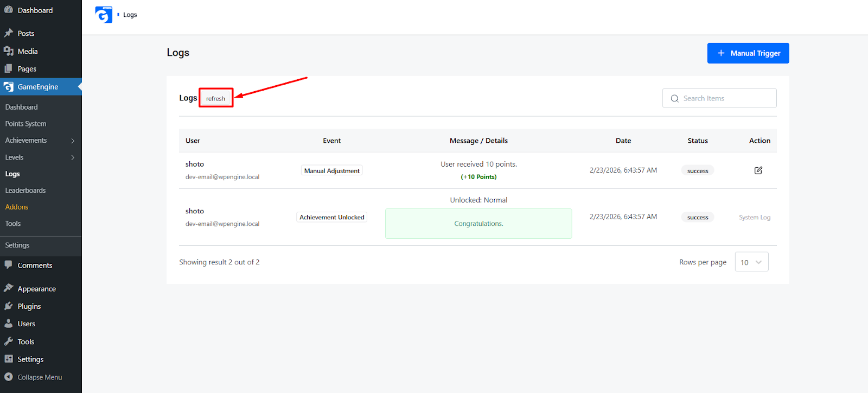The image size is (868, 393).
Task: Open the Logs submenu item
Action: click(12, 174)
